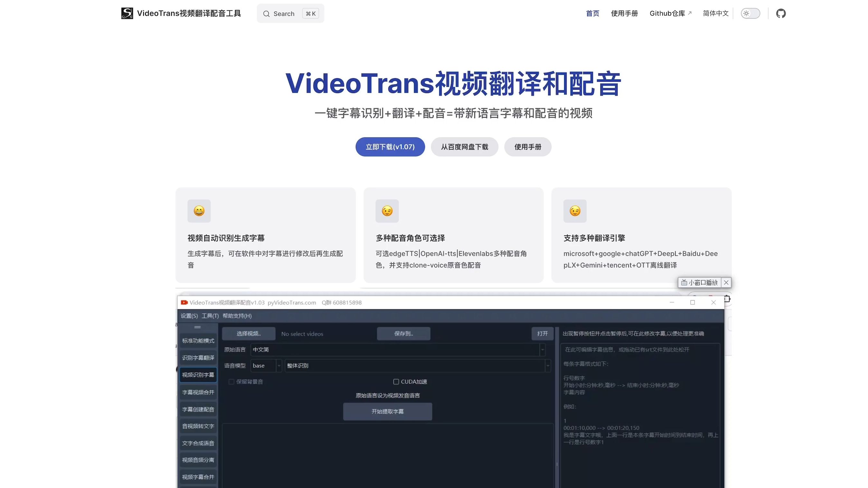Click the grinning emoji on subtitle recognition card
868x488 pixels.
(x=199, y=211)
